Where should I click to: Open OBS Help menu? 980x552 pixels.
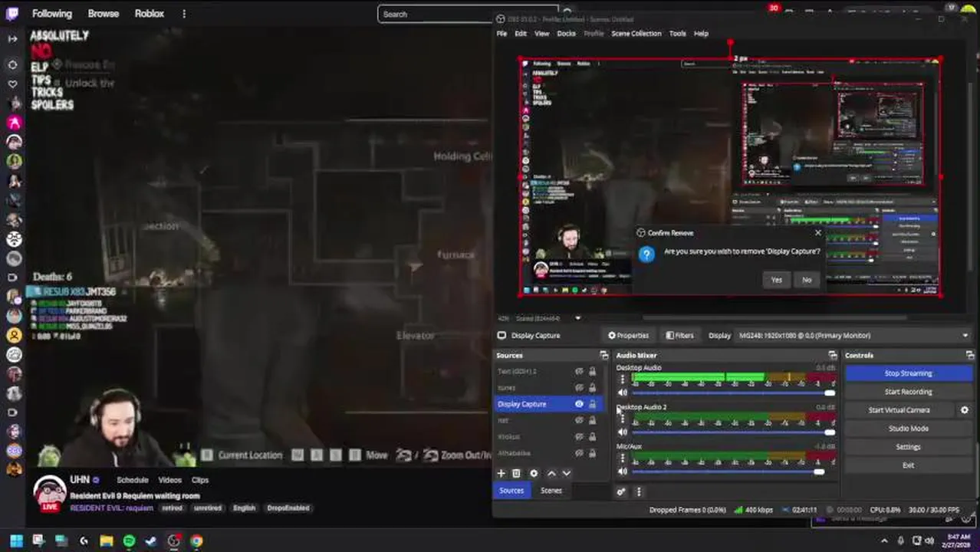tap(701, 34)
